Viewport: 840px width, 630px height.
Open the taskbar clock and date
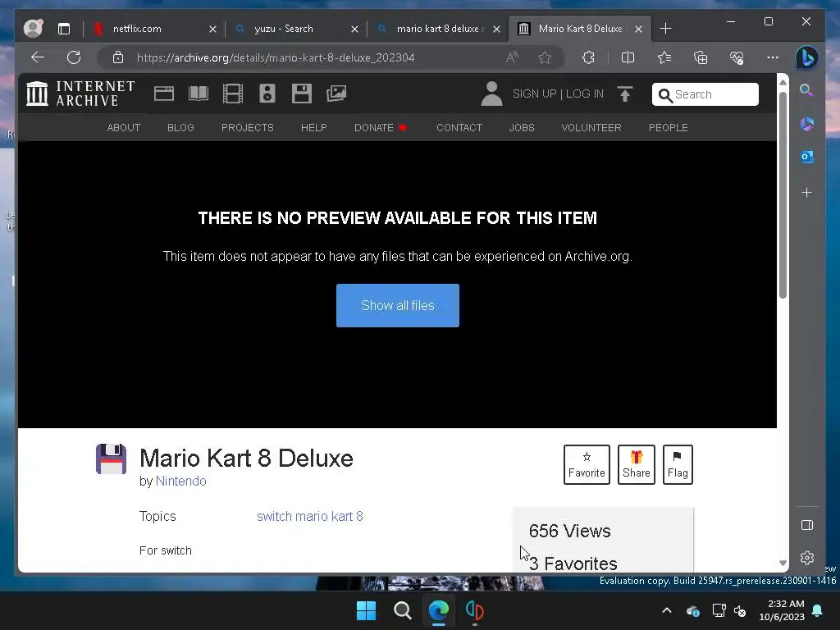(782, 610)
